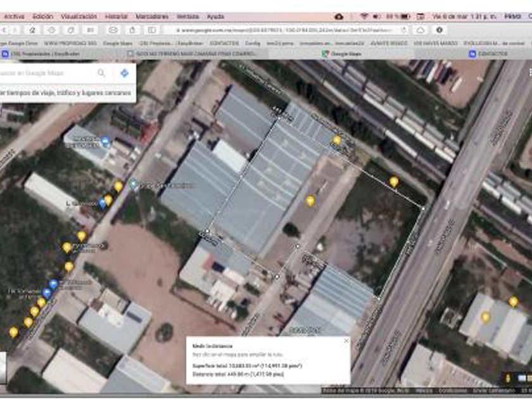Click the Google Maps search text field
532x399 pixels.
44,73
